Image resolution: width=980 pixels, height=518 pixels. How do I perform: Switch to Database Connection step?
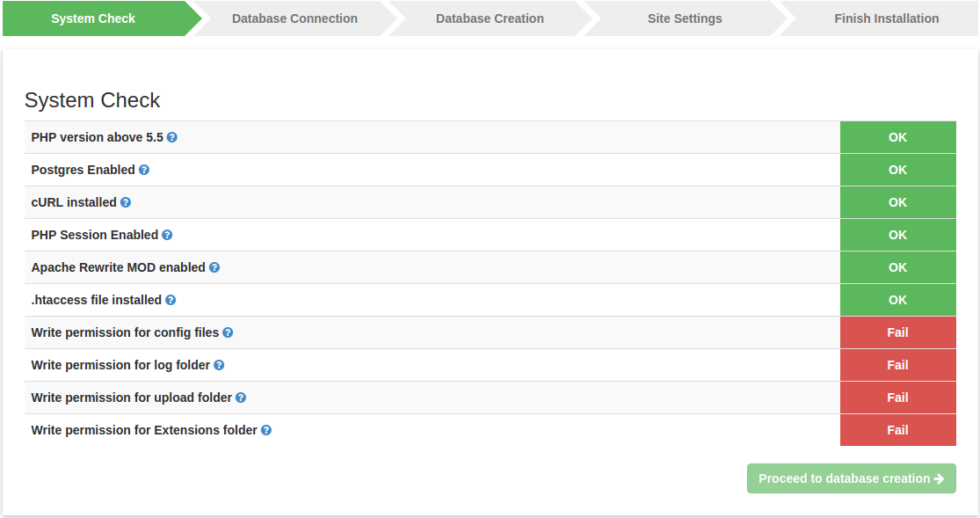294,18
